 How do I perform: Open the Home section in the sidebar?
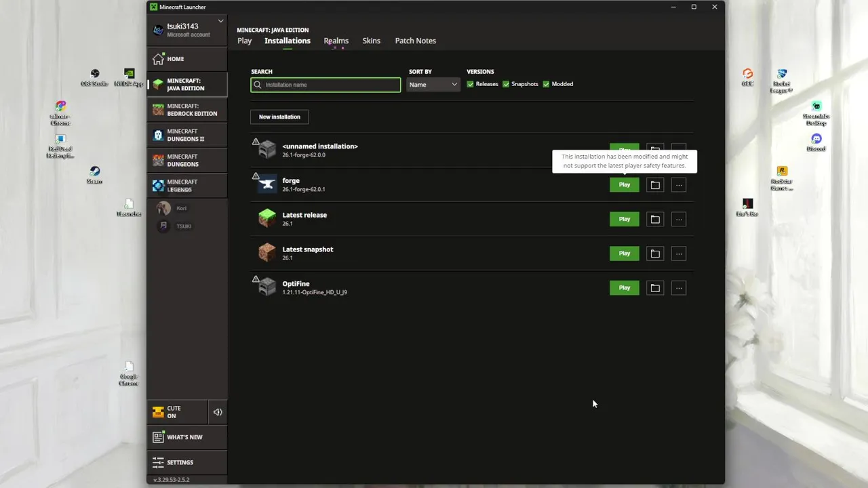187,59
